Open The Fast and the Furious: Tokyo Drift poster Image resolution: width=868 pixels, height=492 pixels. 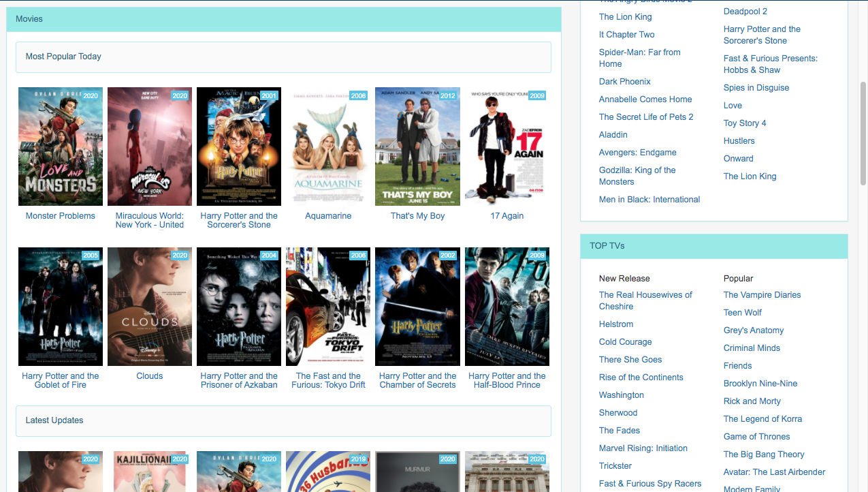[x=328, y=306]
